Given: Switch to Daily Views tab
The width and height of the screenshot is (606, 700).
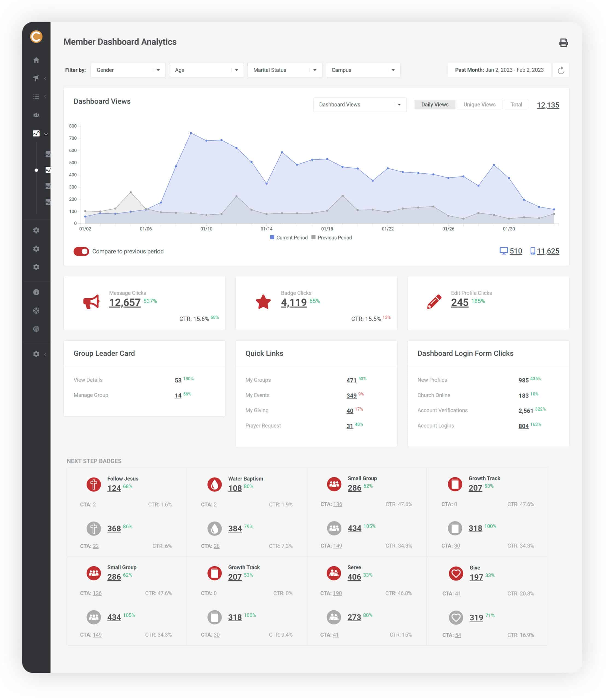Looking at the screenshot, I should 435,104.
